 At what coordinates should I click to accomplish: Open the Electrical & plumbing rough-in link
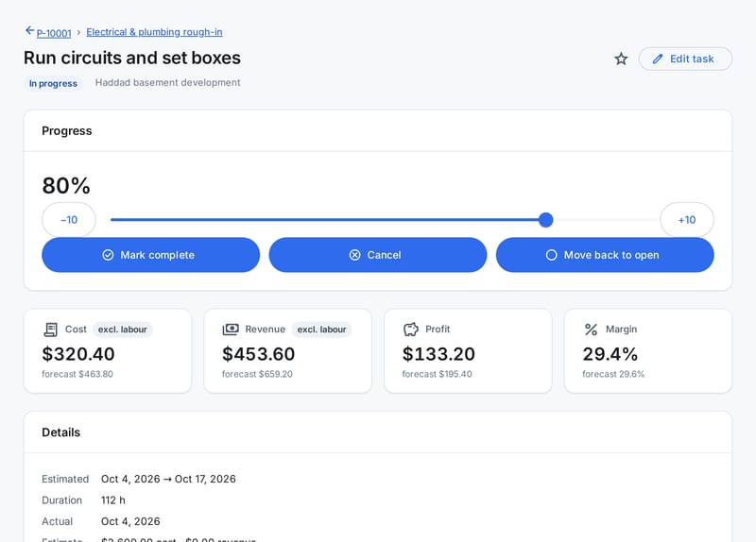click(154, 32)
